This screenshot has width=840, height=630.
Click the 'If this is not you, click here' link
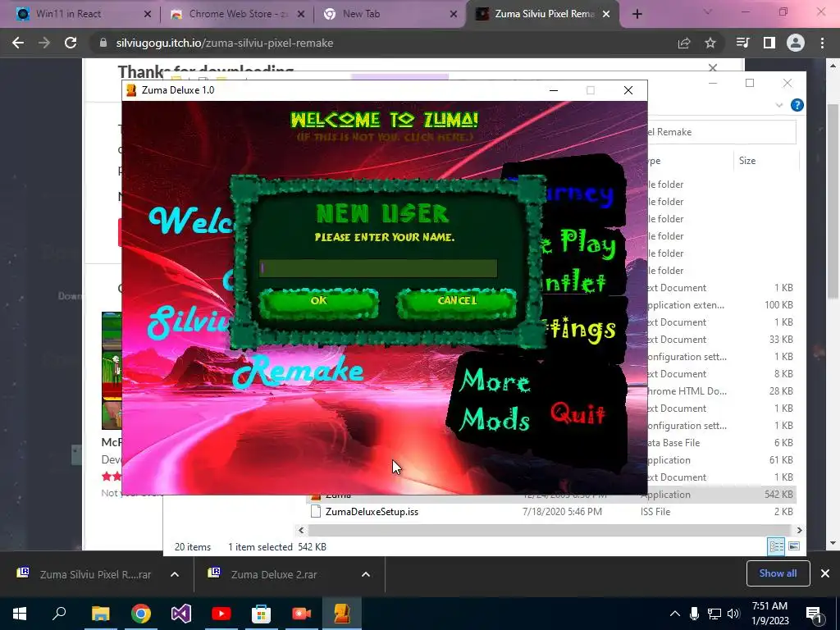pyautogui.click(x=385, y=137)
